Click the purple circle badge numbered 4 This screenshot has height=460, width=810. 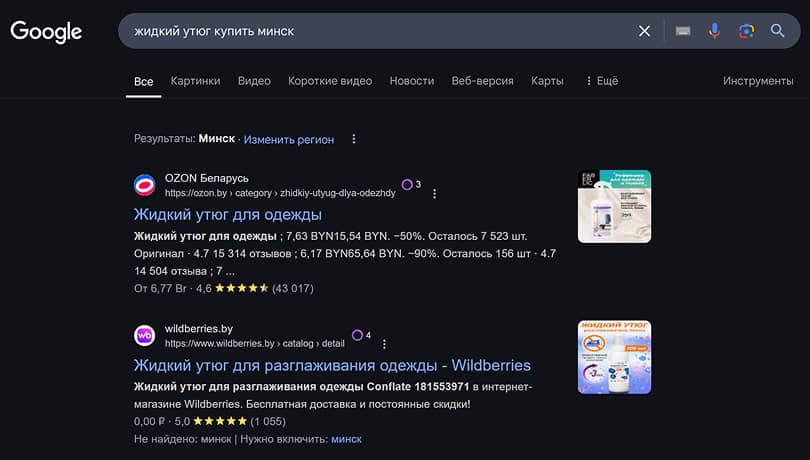point(357,335)
